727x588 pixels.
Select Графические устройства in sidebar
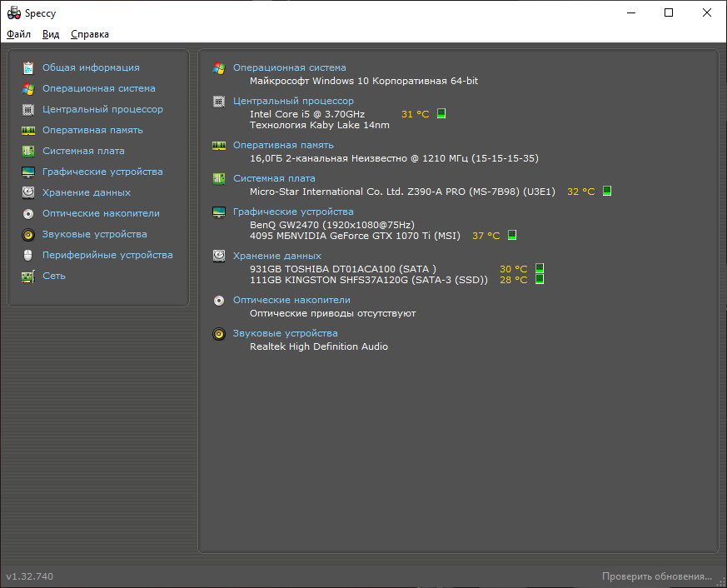point(102,172)
